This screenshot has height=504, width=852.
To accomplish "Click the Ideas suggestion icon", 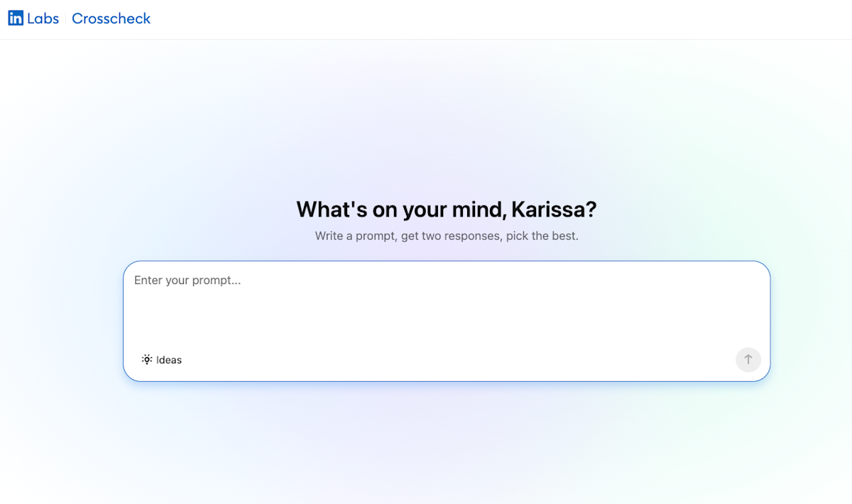I will [147, 359].
